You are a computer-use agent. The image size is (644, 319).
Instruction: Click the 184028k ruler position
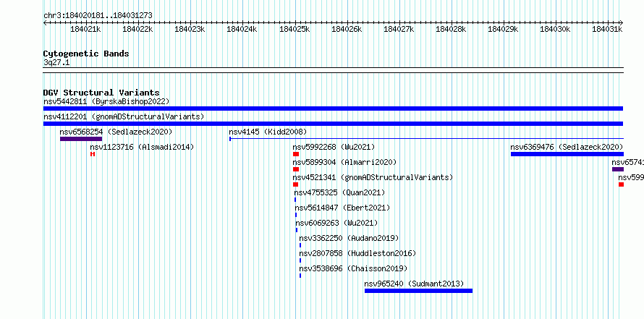(451, 29)
